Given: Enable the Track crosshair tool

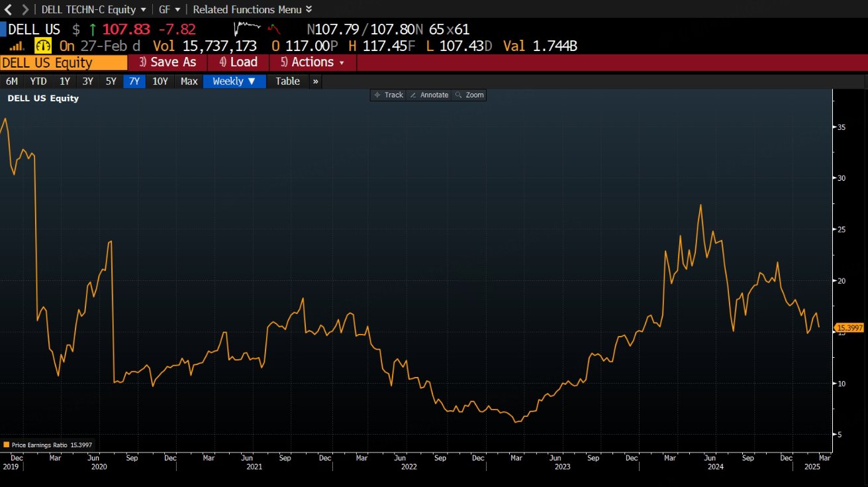Looking at the screenshot, I should tap(389, 95).
